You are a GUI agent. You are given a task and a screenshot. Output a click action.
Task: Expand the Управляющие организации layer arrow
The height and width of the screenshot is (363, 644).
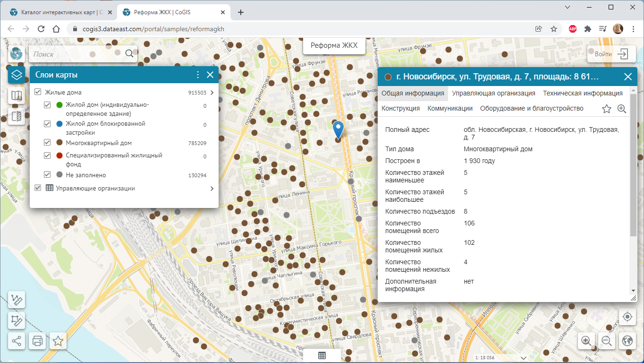tap(212, 189)
